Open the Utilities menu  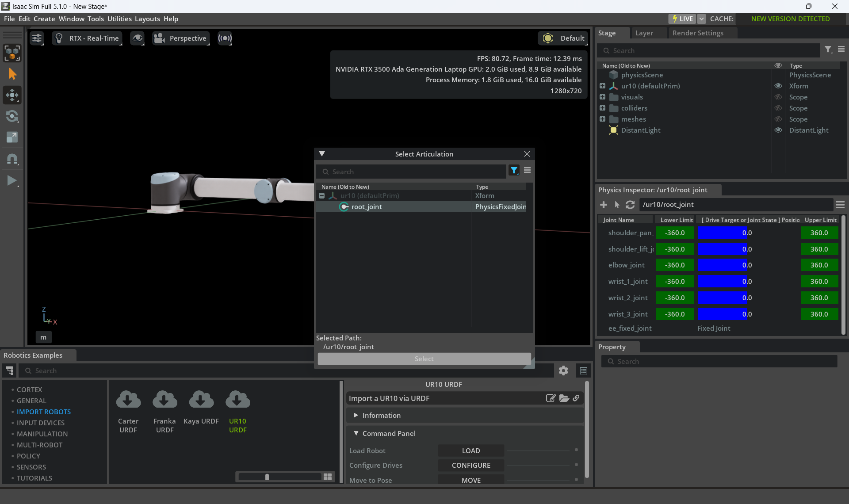[x=119, y=19]
